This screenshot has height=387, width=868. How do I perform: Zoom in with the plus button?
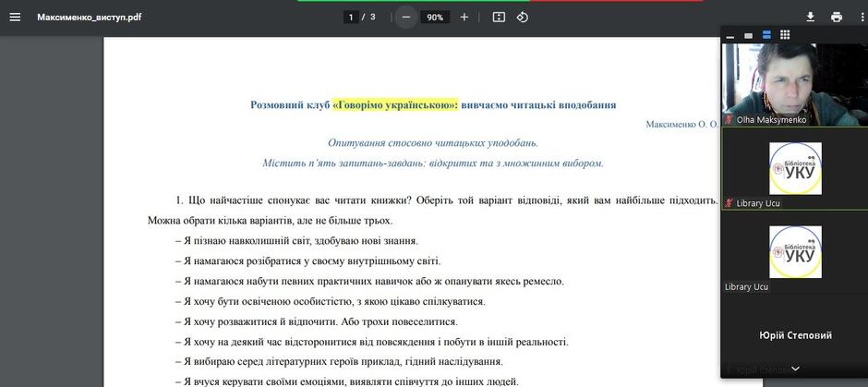(464, 18)
